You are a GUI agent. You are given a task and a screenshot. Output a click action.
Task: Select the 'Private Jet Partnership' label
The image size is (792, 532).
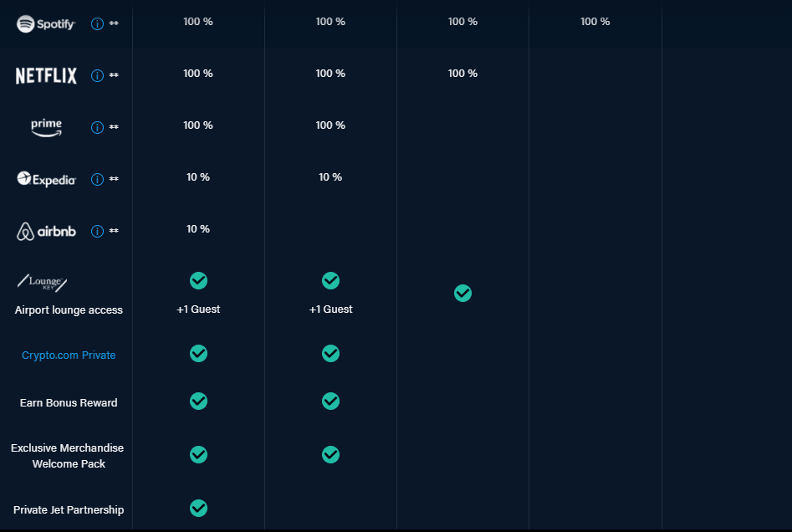69,509
